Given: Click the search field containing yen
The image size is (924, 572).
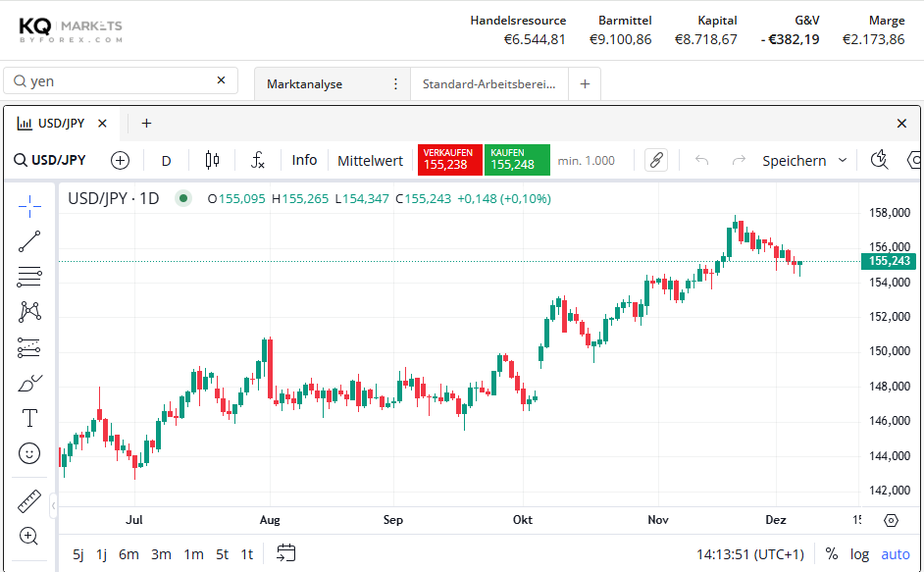Looking at the screenshot, I should coord(118,81).
